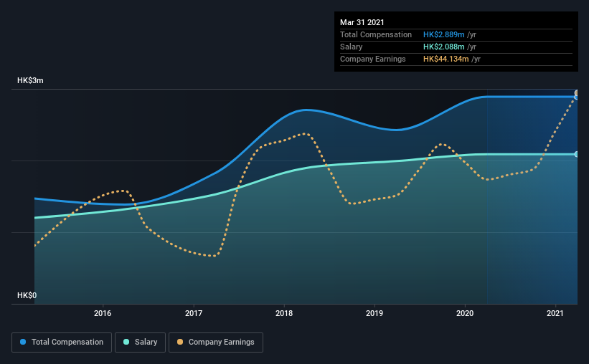589x364 pixels.
Task: Click the Company Earnings tooltip row label
Action: [x=372, y=59]
